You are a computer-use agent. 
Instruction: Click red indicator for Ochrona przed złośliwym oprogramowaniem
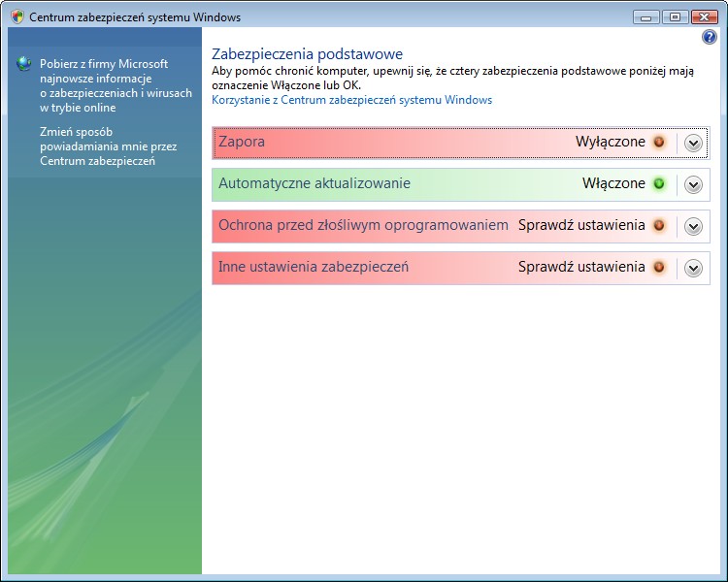pyautogui.click(x=659, y=226)
